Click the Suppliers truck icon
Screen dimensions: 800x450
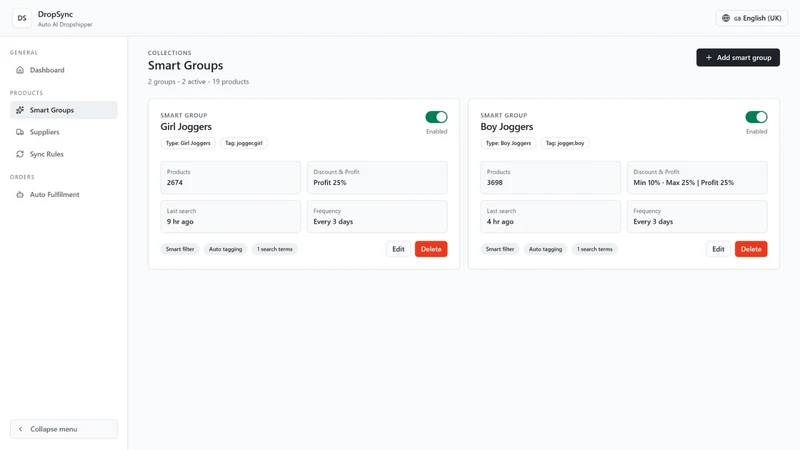coord(20,132)
